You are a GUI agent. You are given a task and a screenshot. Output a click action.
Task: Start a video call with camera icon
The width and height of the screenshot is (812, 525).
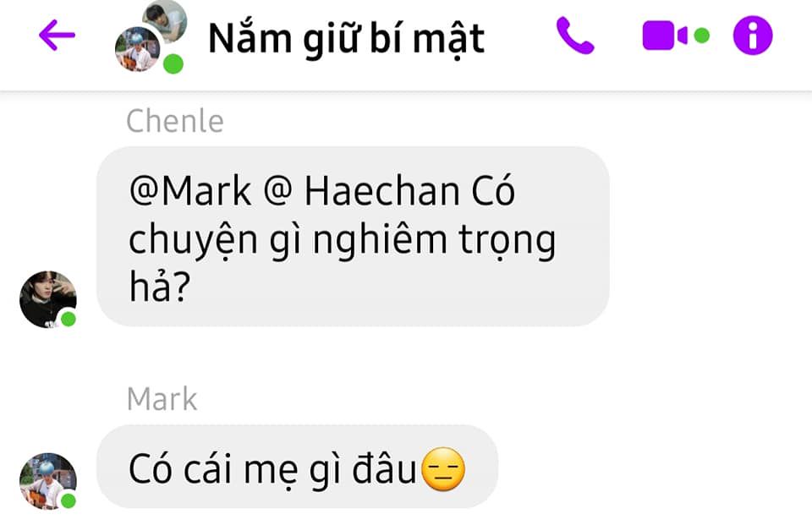665,36
